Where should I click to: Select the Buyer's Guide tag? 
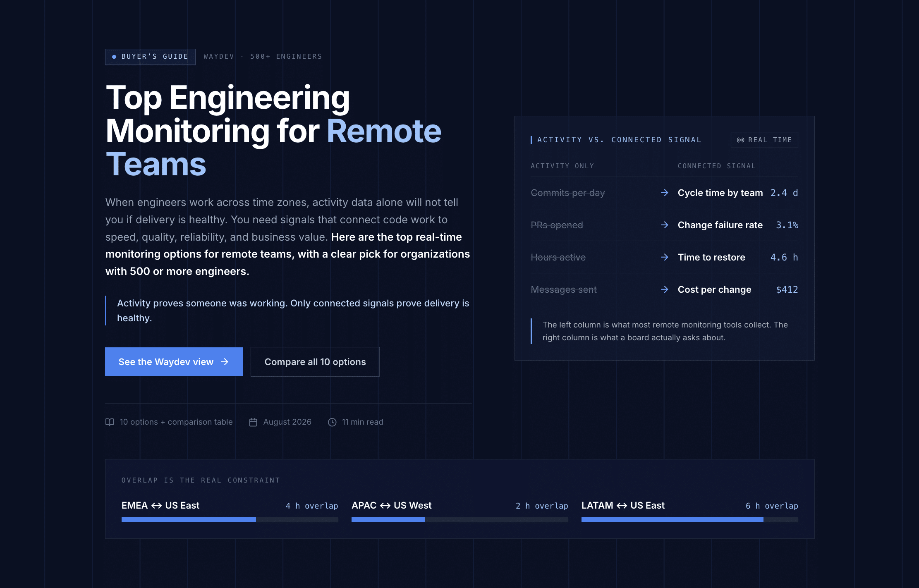[150, 57]
